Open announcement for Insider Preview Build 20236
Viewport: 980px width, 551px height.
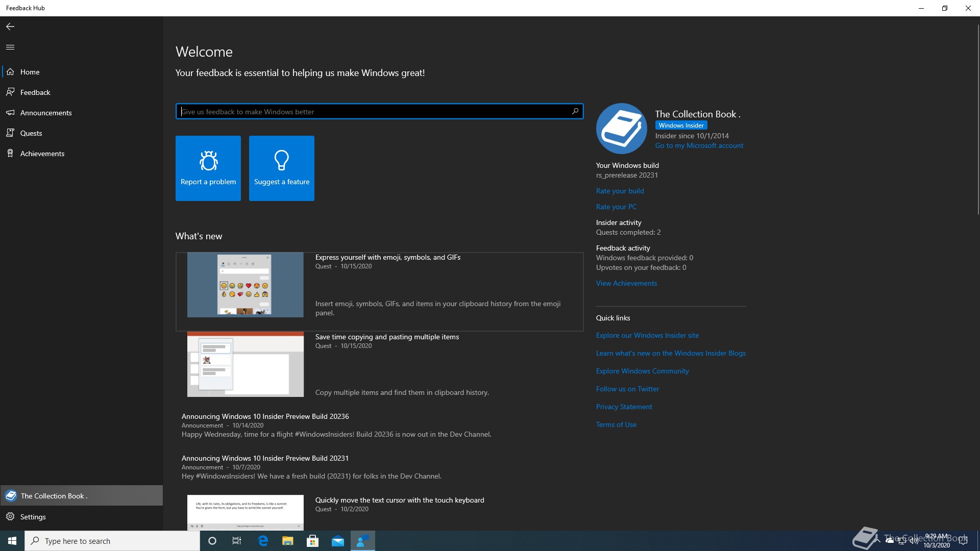[265, 416]
